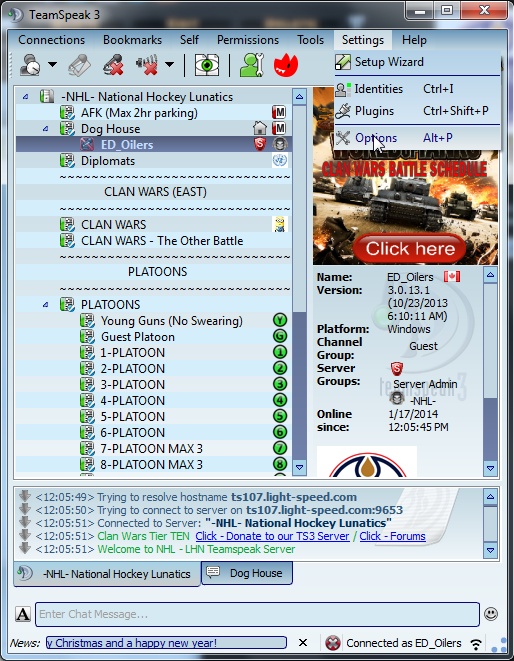
Task: Open the Permissions menu
Action: [x=248, y=40]
